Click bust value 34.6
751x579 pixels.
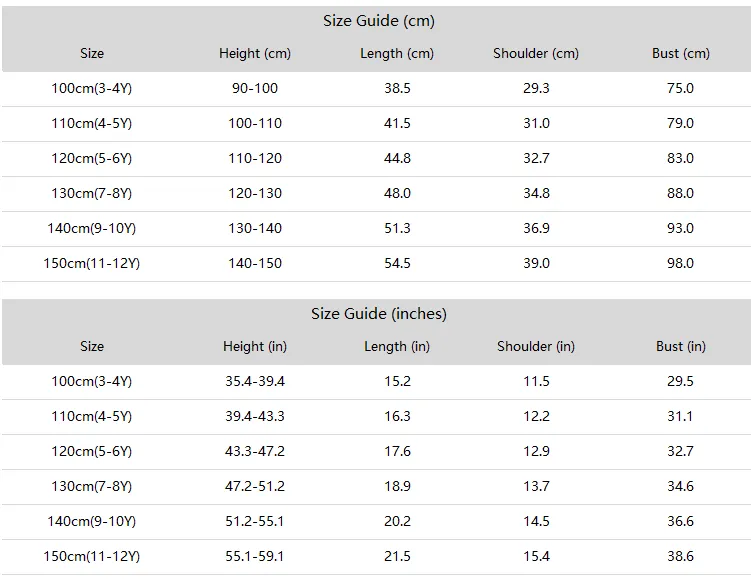coord(680,487)
